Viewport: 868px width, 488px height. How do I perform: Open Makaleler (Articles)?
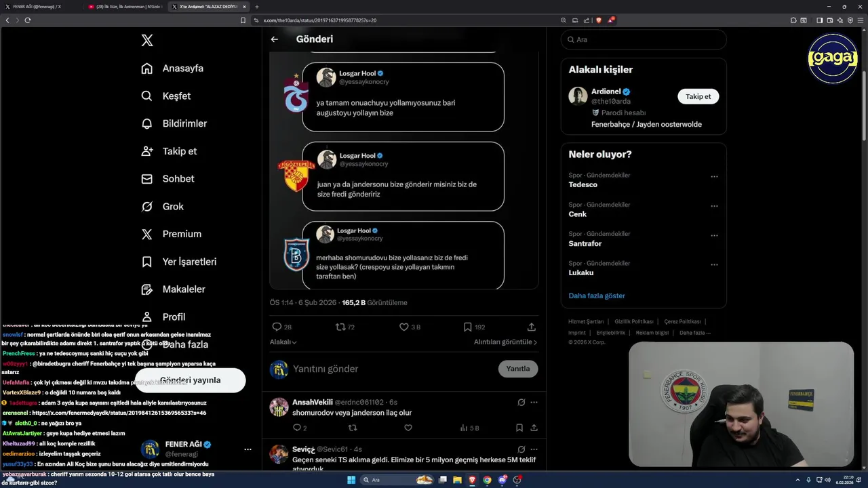point(173,289)
